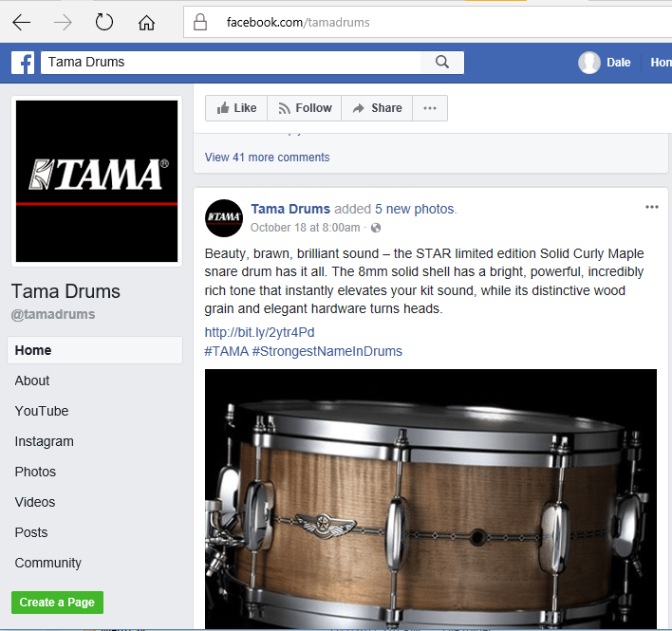Click the green Create a Page button
This screenshot has height=631, width=672.
[x=58, y=603]
